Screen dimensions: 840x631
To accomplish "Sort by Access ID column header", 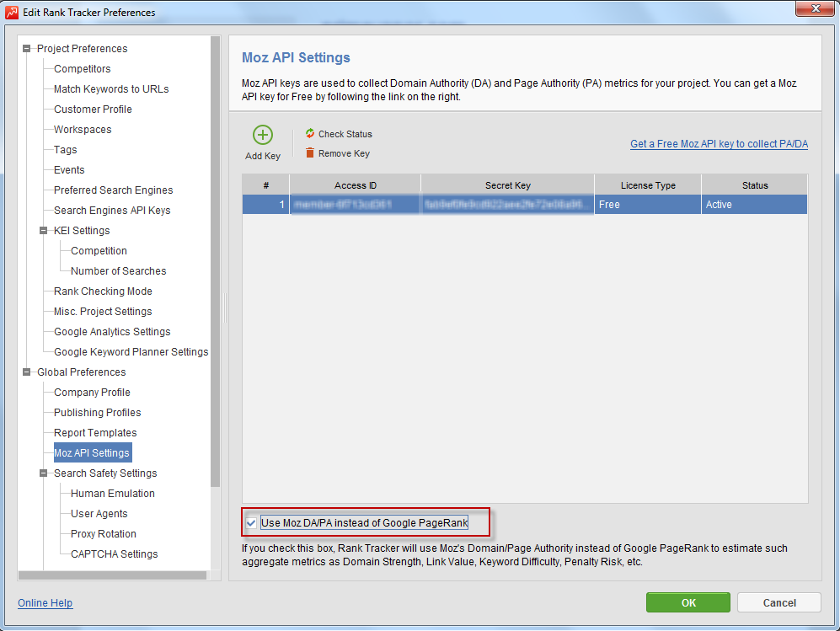I will [356, 185].
